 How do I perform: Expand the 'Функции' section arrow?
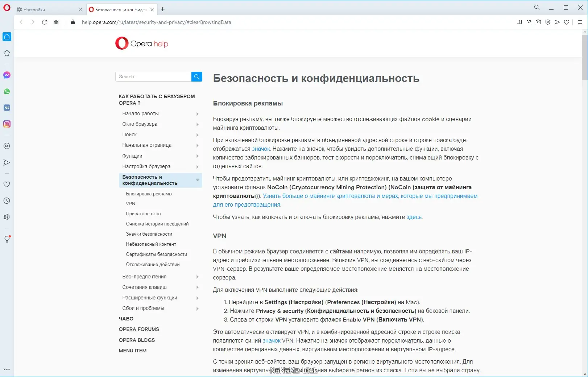(x=198, y=156)
